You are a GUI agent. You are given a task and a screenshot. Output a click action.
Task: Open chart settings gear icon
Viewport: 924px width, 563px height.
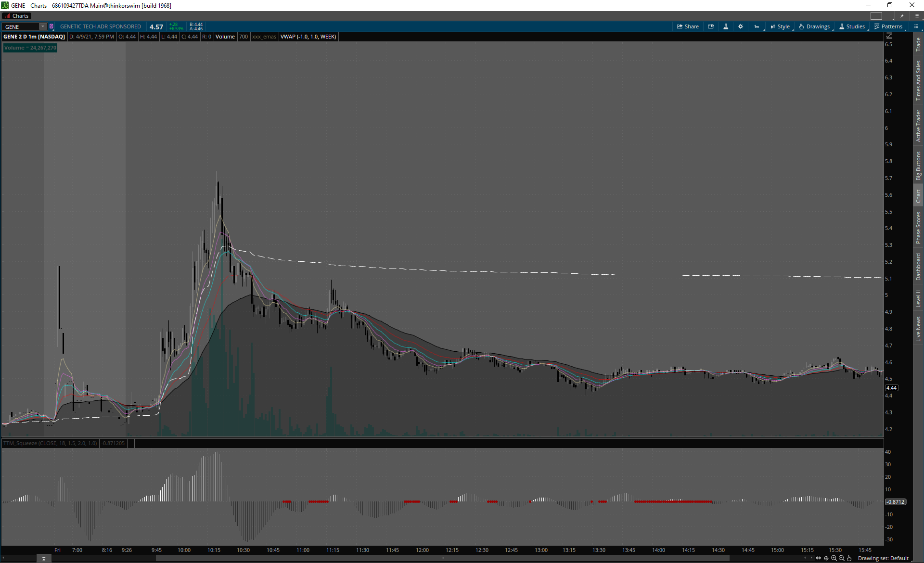pyautogui.click(x=741, y=26)
